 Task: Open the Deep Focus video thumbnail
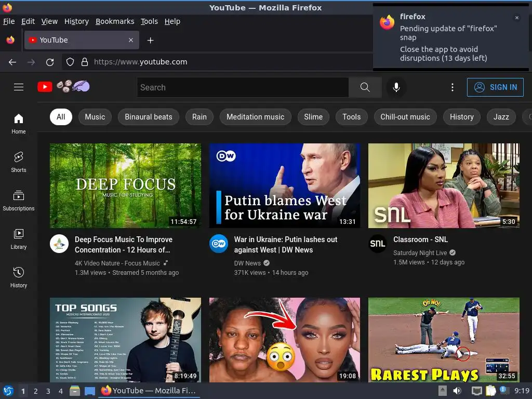(125, 185)
